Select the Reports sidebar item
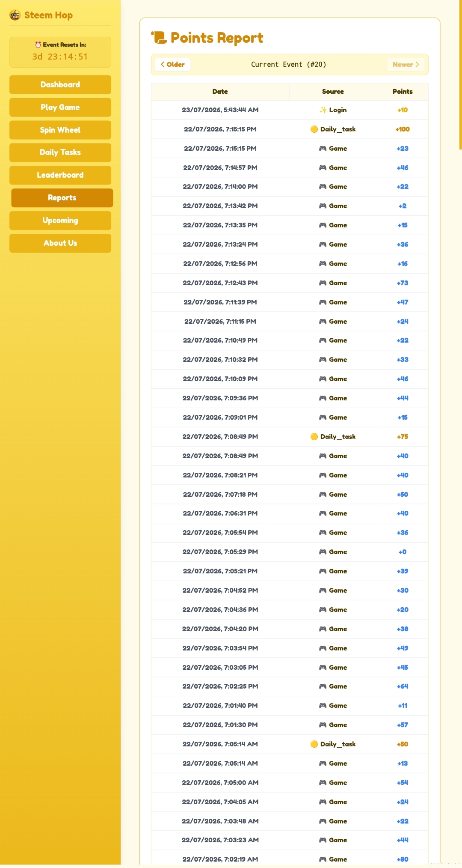The height and width of the screenshot is (868, 462). pyautogui.click(x=62, y=198)
